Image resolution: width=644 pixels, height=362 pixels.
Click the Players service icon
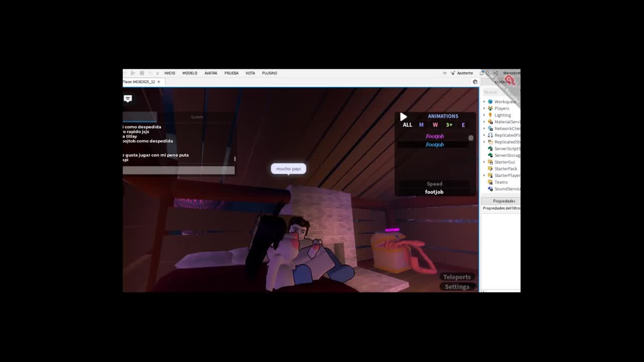490,108
